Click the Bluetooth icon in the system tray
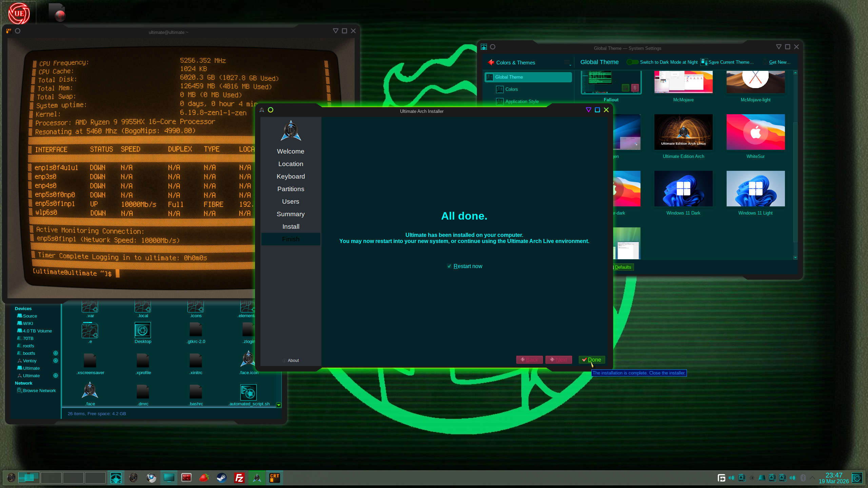The height and width of the screenshot is (488, 868). coord(803,478)
